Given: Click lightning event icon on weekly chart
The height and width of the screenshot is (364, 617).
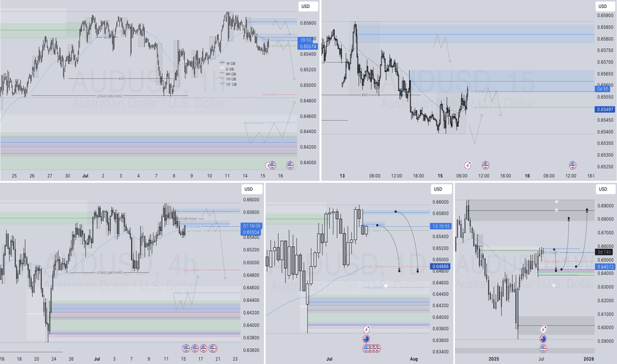Looking at the screenshot, I should (x=543, y=330).
